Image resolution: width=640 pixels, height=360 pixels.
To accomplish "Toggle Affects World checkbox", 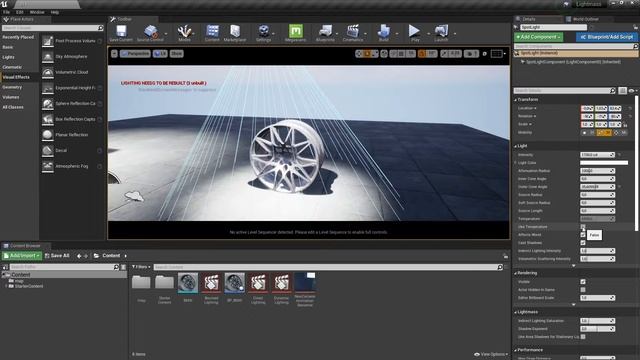I will [583, 235].
